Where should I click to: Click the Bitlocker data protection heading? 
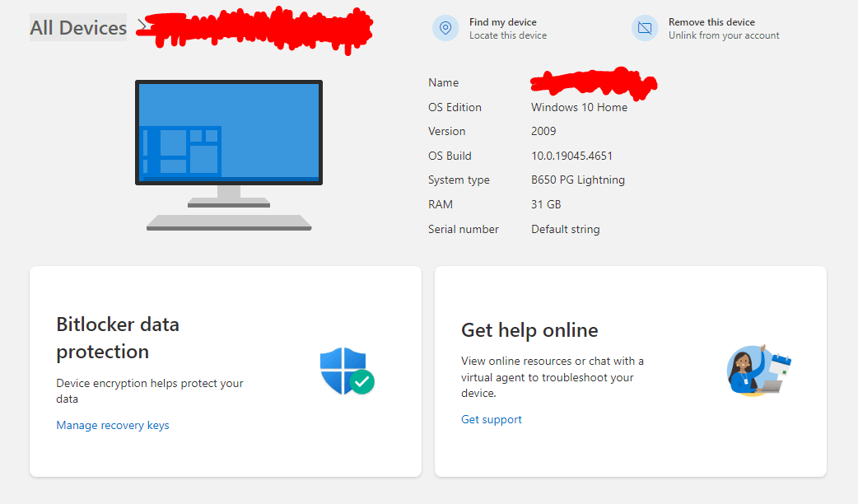coord(118,338)
